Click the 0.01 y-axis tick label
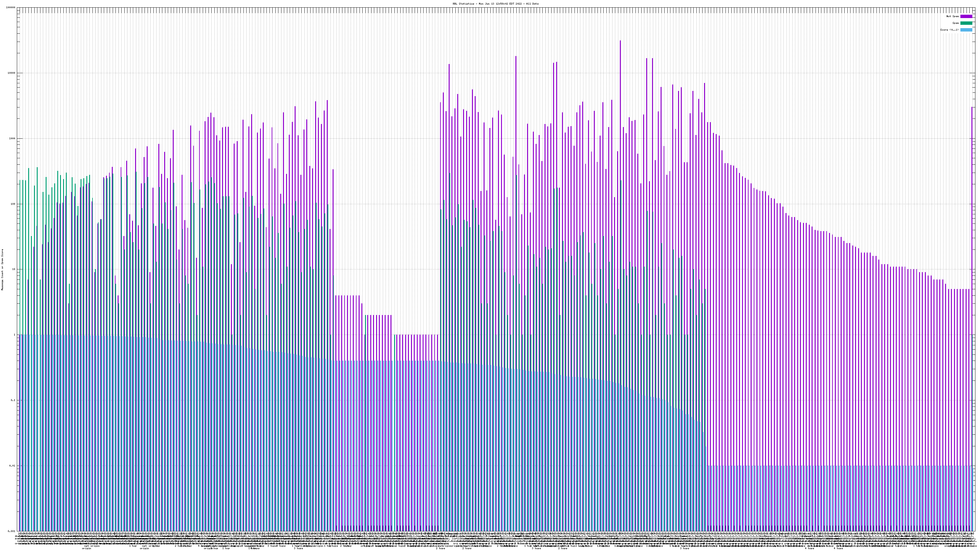This screenshot has width=980, height=551. tap(13, 466)
